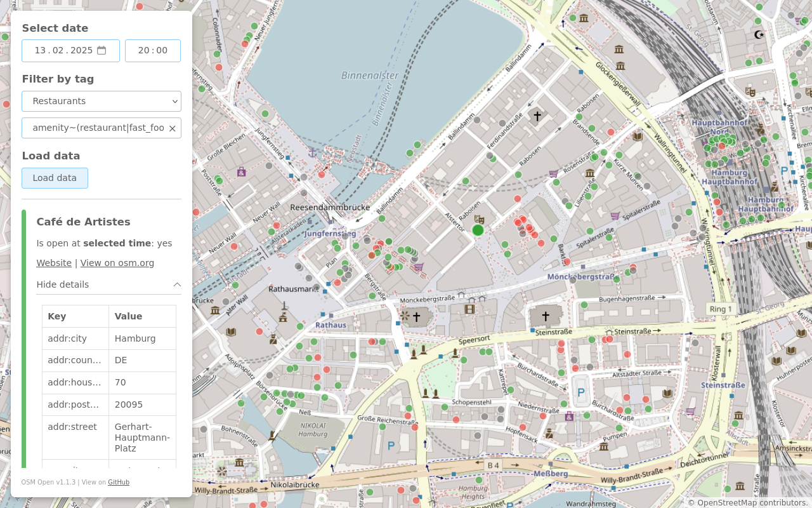This screenshot has height=508, width=812.
Task: Clear the amenity filter query
Action: (x=172, y=128)
